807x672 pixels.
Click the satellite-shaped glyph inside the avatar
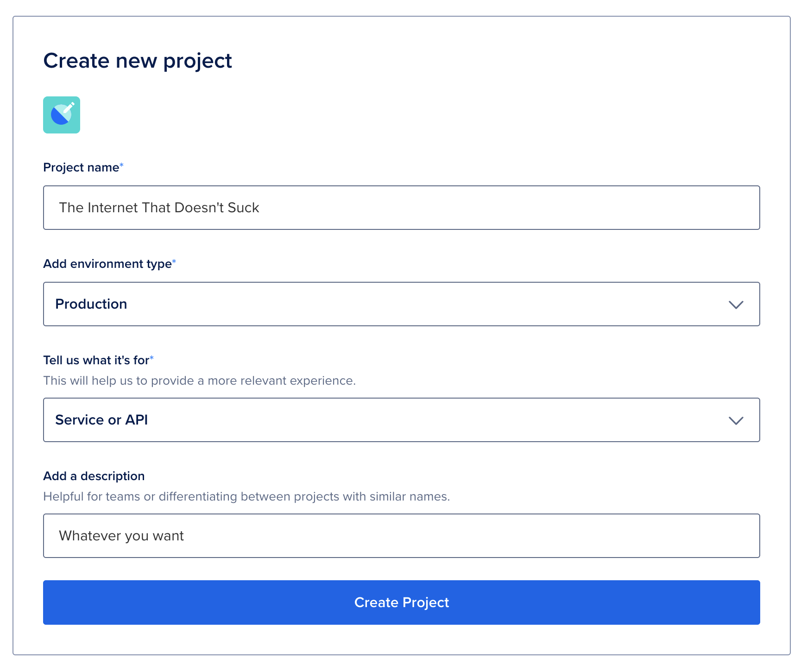pyautogui.click(x=62, y=115)
